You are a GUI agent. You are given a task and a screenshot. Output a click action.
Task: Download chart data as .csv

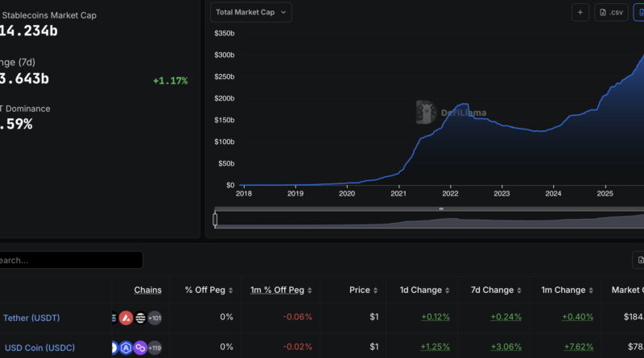coord(611,12)
